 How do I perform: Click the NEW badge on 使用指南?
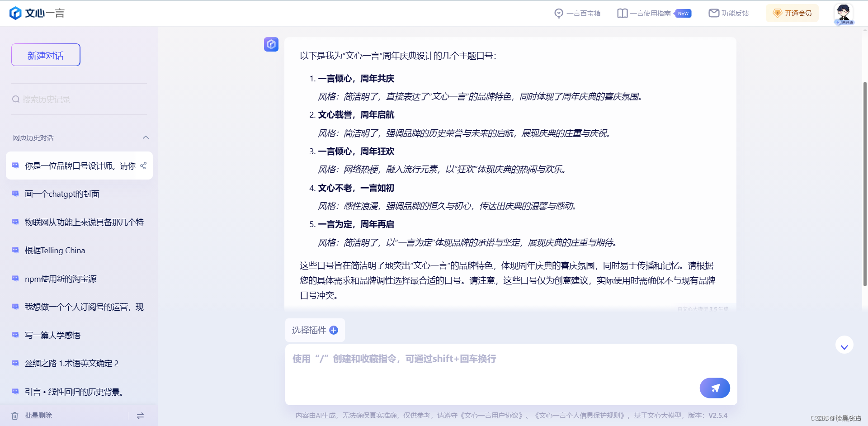pyautogui.click(x=683, y=14)
